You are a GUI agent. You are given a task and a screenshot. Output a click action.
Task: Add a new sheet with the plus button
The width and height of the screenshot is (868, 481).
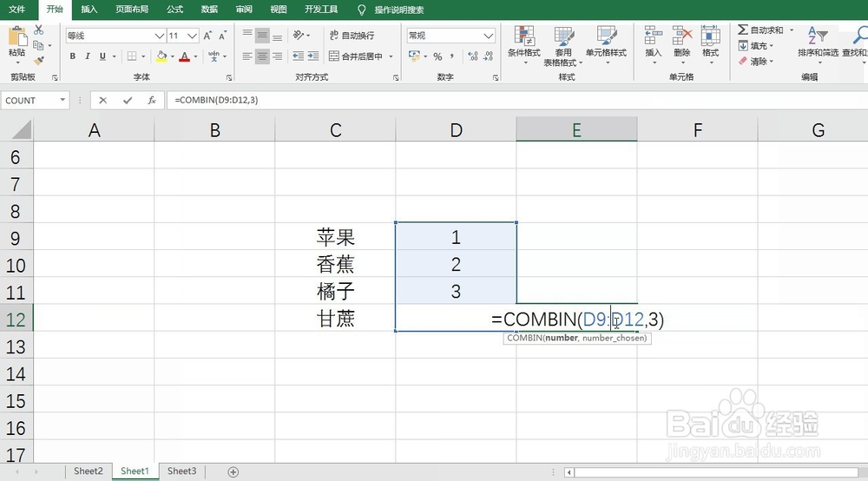[x=233, y=472]
